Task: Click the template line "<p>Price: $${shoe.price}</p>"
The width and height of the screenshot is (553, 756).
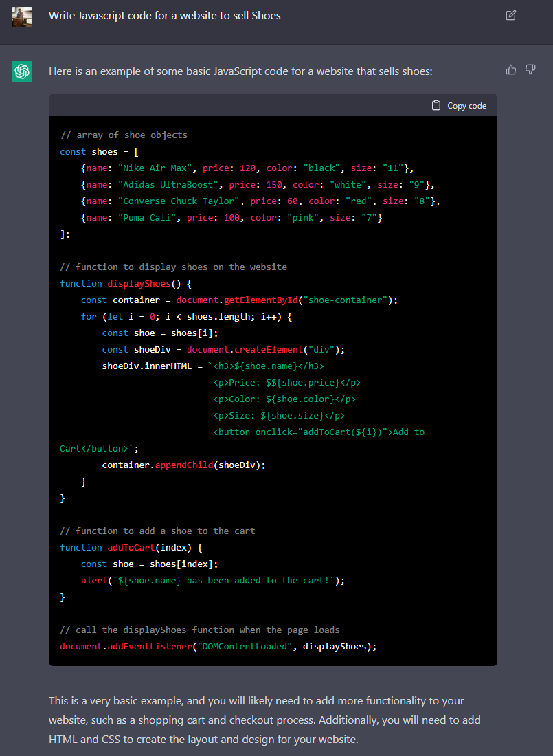Action: pyautogui.click(x=287, y=382)
